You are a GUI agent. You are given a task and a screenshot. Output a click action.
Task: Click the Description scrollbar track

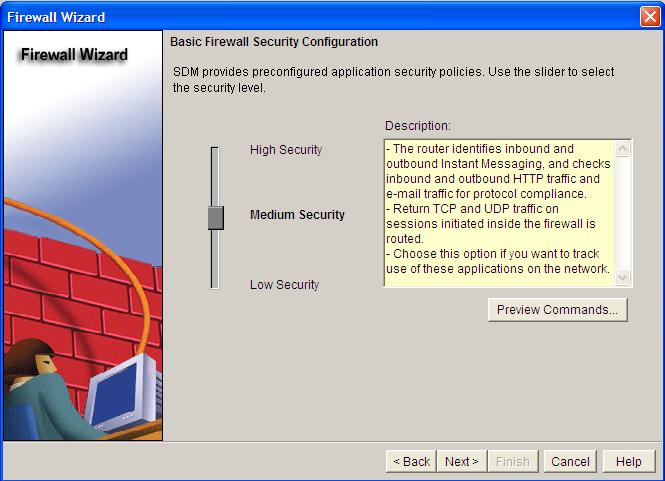point(622,213)
